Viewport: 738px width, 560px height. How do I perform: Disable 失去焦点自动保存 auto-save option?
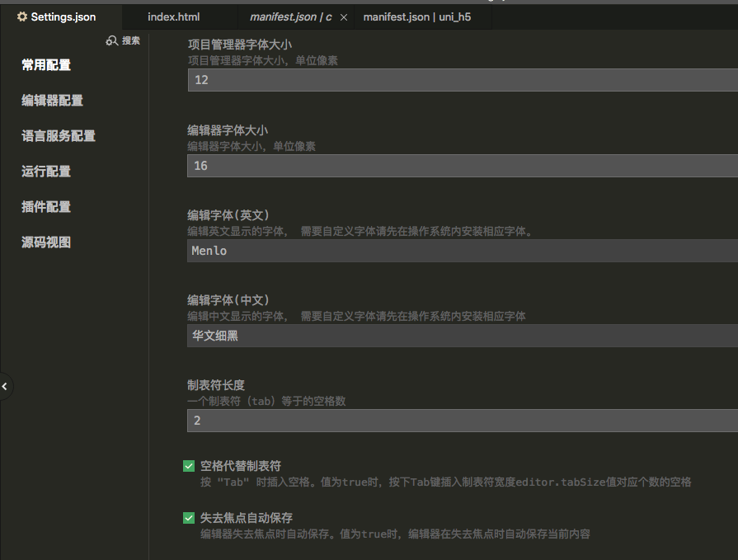[189, 519]
